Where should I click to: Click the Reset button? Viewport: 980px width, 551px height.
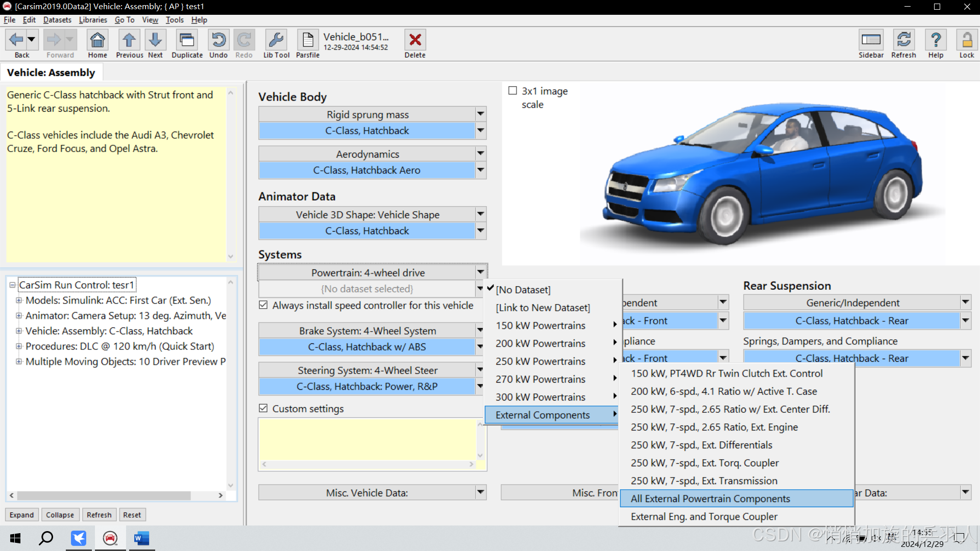click(132, 515)
